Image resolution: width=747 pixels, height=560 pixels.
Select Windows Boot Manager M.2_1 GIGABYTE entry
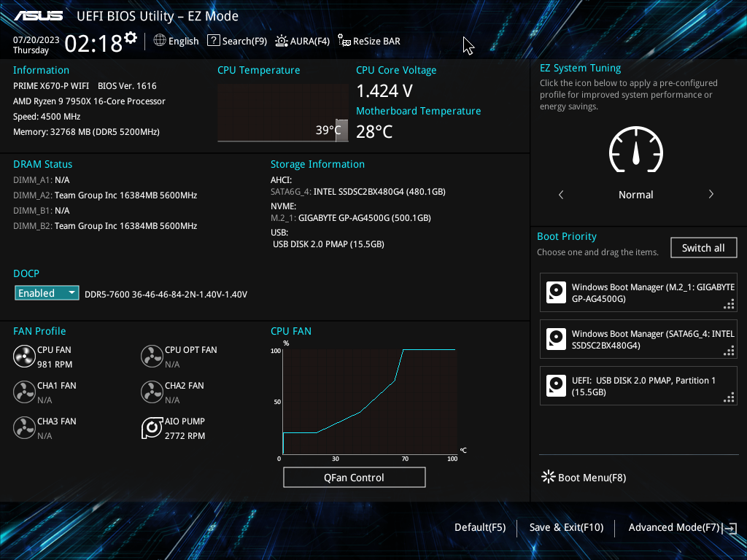point(638,292)
